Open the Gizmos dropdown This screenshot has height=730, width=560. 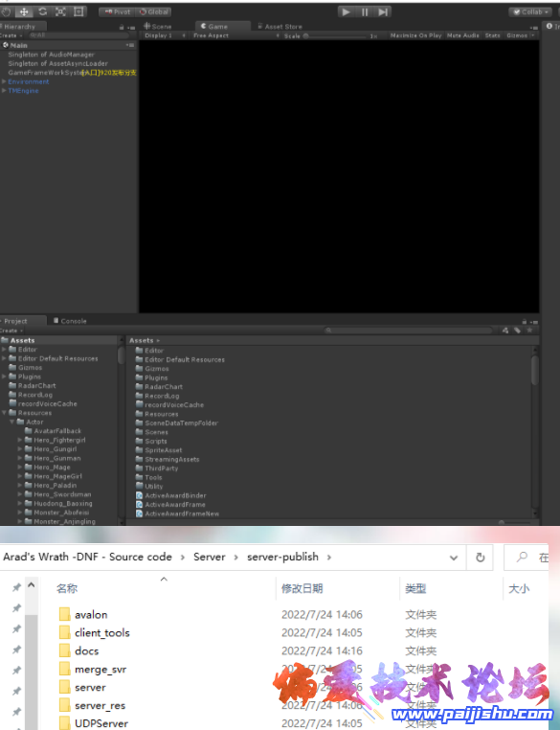521,35
